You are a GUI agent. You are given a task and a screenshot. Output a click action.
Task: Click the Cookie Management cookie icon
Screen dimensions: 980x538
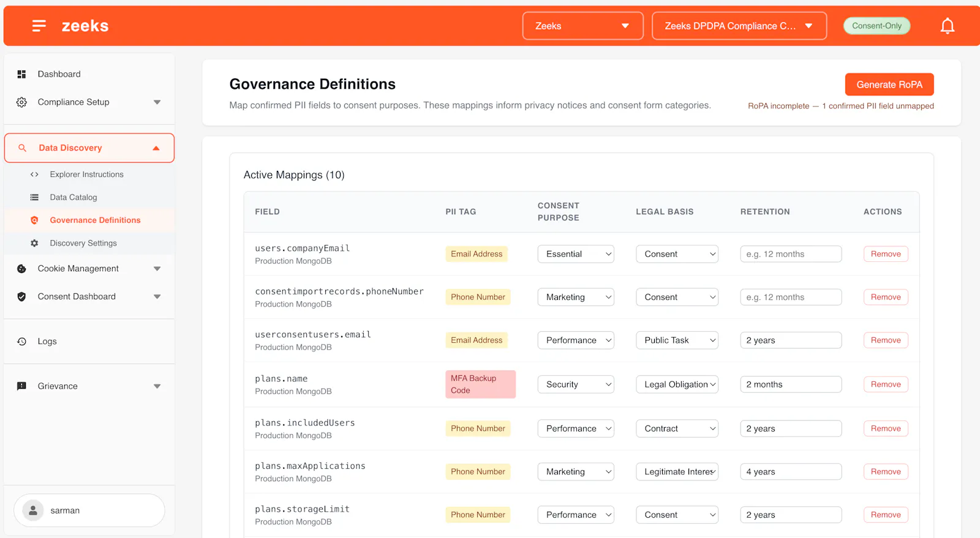(x=21, y=269)
